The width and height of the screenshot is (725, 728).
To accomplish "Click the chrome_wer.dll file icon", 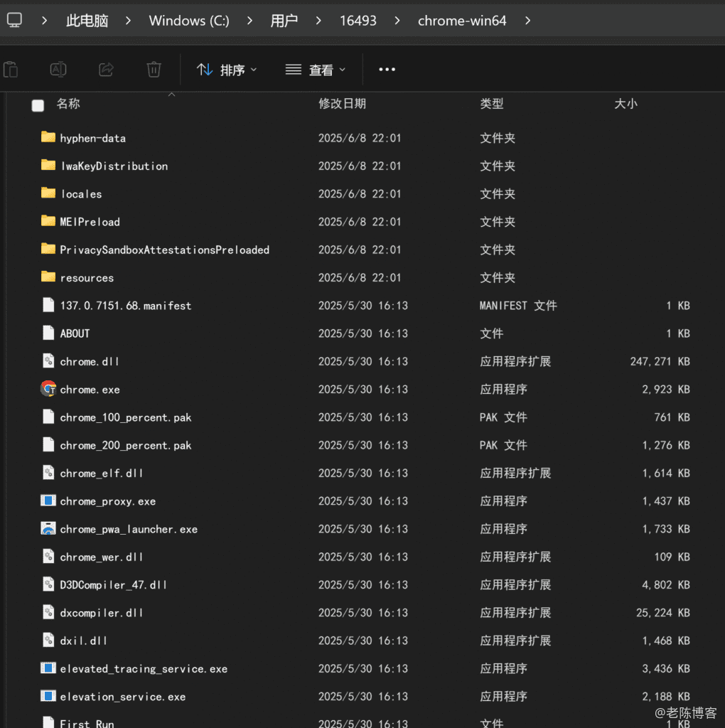I will coord(48,556).
